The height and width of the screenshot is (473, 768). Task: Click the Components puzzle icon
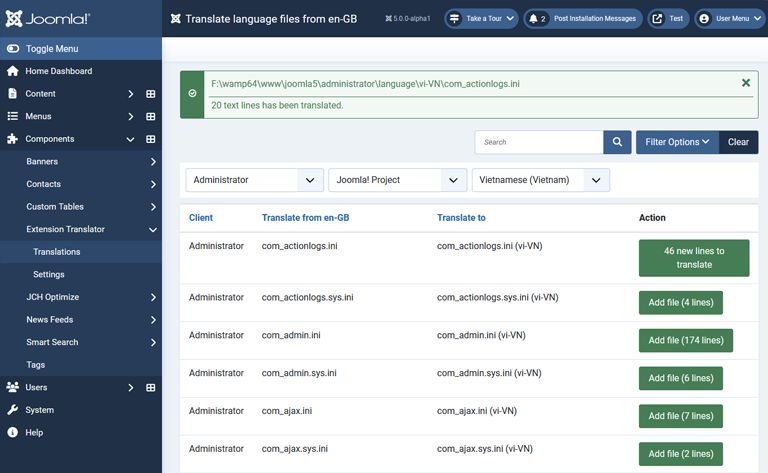point(13,139)
